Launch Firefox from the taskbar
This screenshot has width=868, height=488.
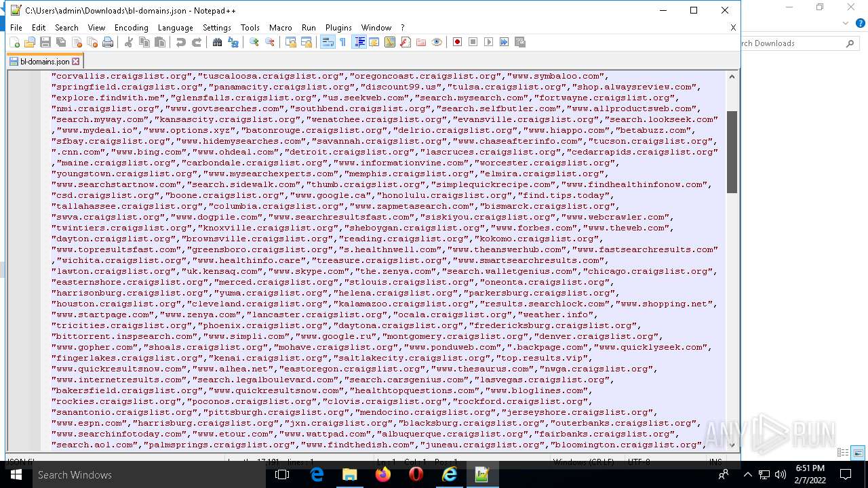(x=383, y=474)
